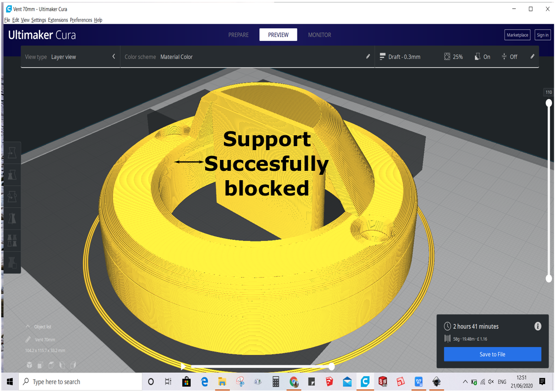Click the Marketplace button
Viewport: 555px width, 392px height.
[517, 35]
